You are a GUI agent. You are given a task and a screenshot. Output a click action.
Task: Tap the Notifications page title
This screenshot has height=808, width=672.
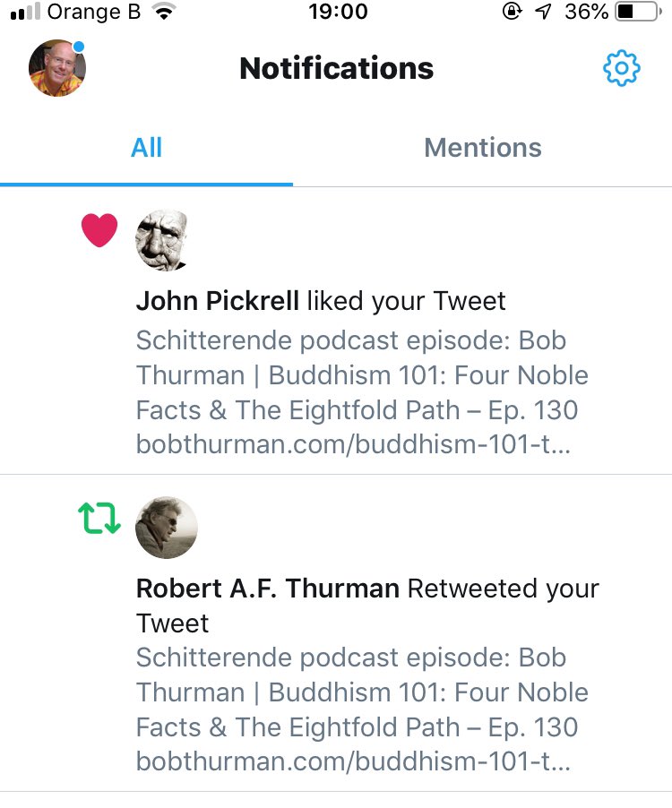337,68
